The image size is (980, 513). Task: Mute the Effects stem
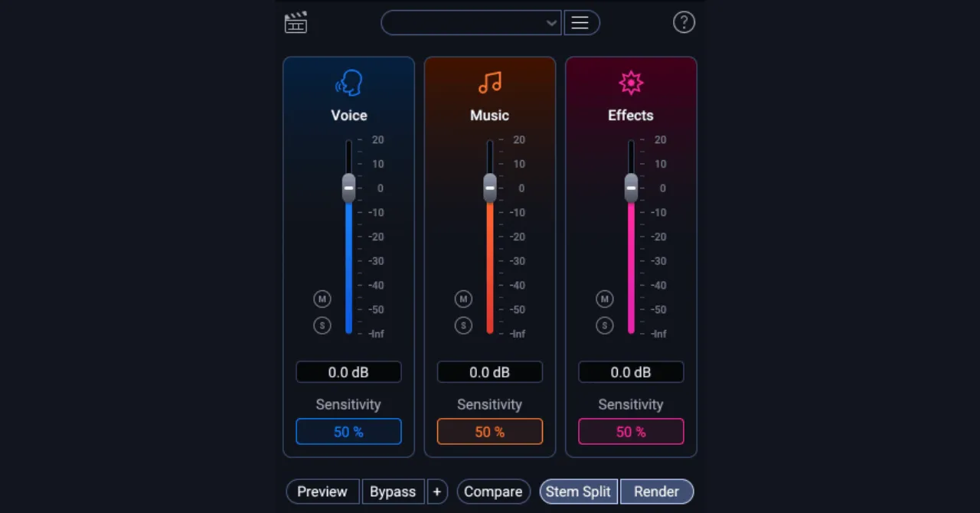point(605,299)
